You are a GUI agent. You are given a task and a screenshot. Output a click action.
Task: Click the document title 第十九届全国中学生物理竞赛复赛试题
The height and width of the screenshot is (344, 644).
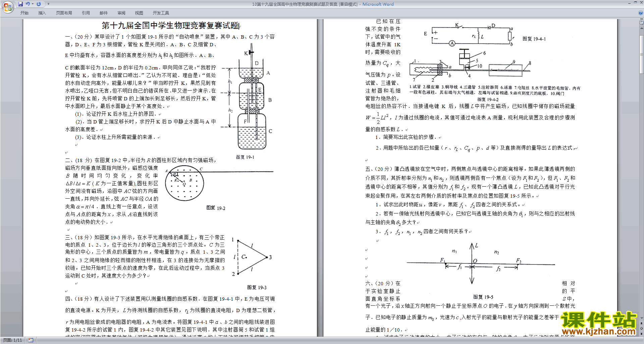[x=170, y=26]
